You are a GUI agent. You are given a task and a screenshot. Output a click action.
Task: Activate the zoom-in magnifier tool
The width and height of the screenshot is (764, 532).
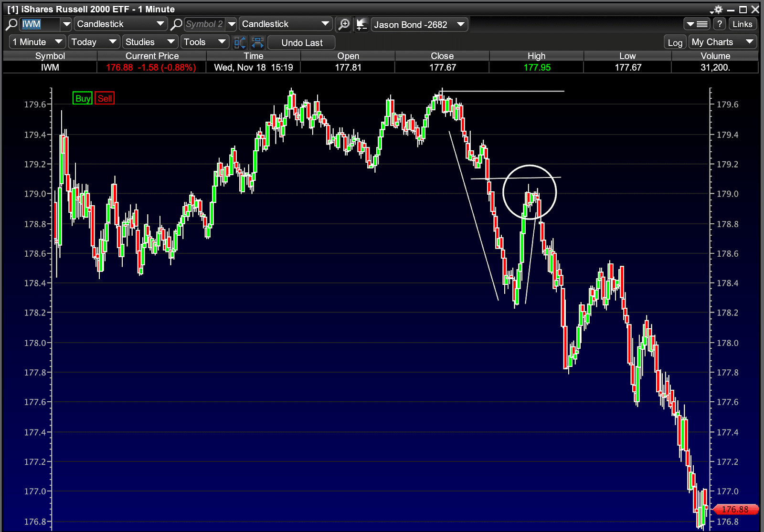[343, 24]
